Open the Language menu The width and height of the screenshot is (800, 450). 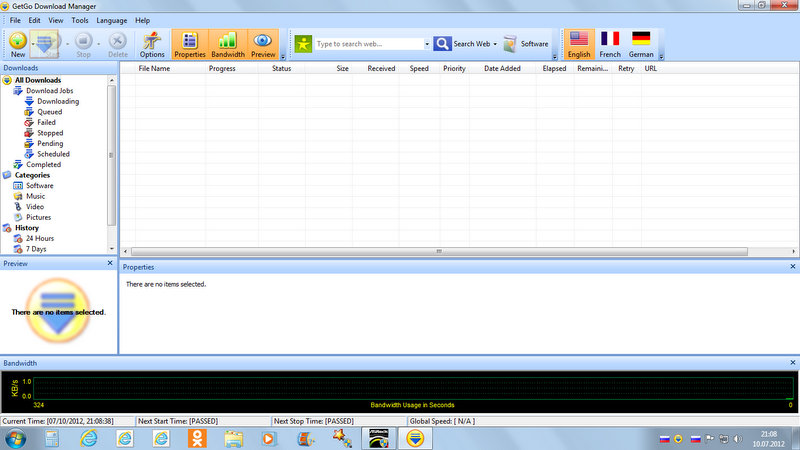coord(112,20)
